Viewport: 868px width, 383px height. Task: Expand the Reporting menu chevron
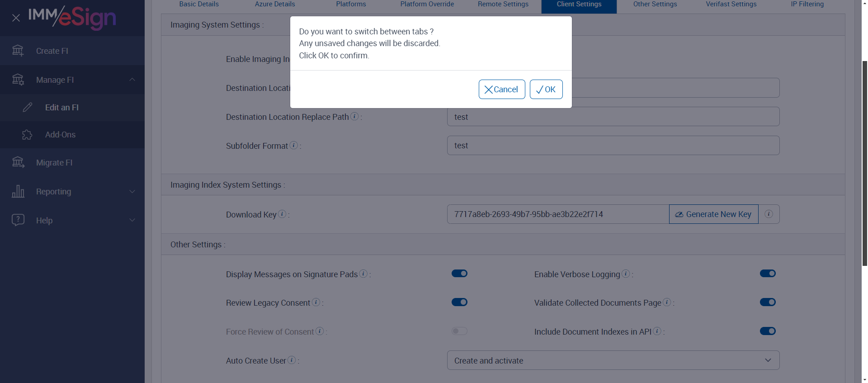(132, 192)
